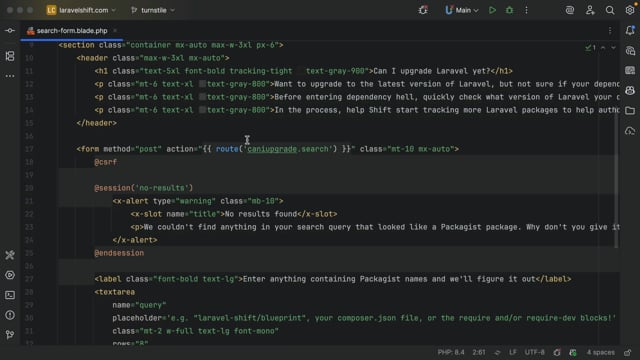This screenshot has height=360, width=640.
Task: Click "Can I upgrade Laravel yet?" heading text
Action: pyautogui.click(x=432, y=71)
